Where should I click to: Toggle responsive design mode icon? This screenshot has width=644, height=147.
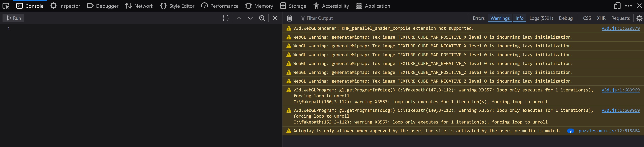point(617,6)
